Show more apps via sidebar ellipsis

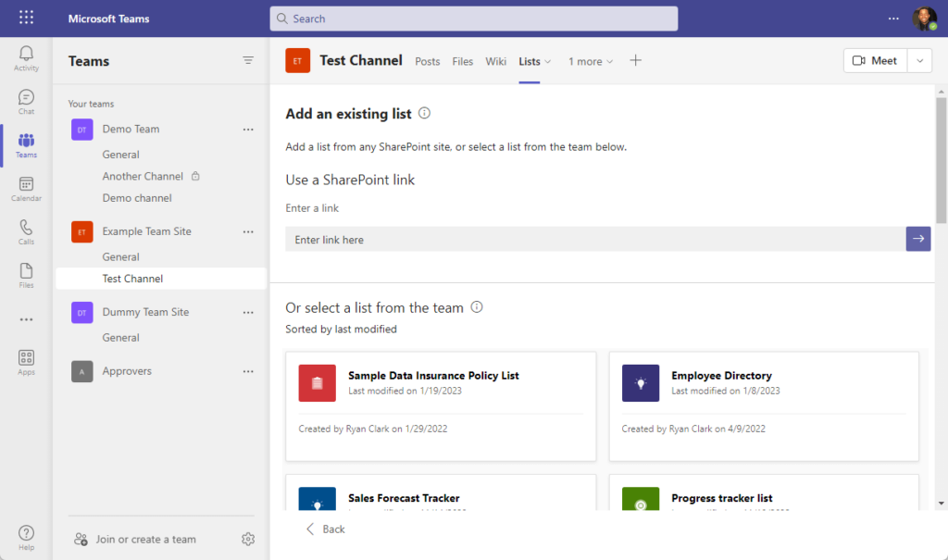[x=26, y=319]
